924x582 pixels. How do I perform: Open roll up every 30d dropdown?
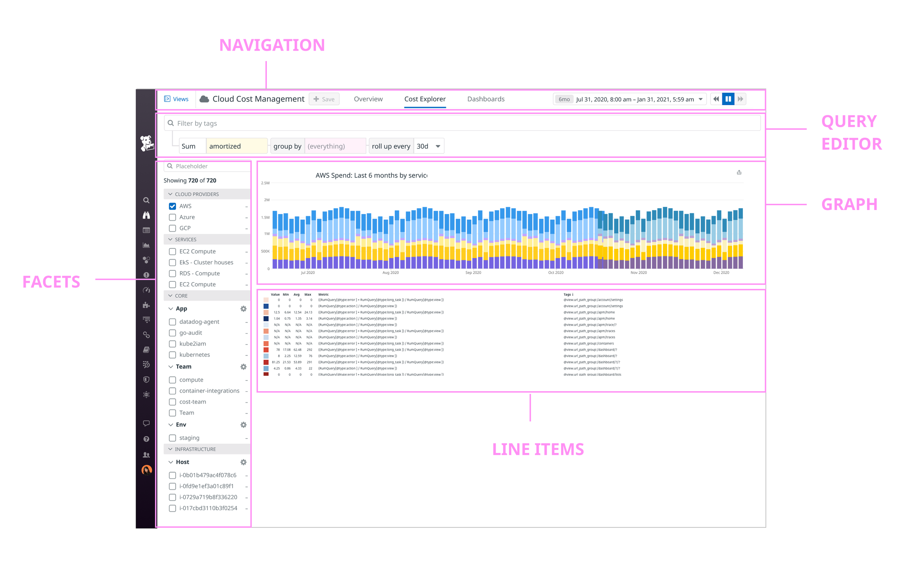click(429, 146)
